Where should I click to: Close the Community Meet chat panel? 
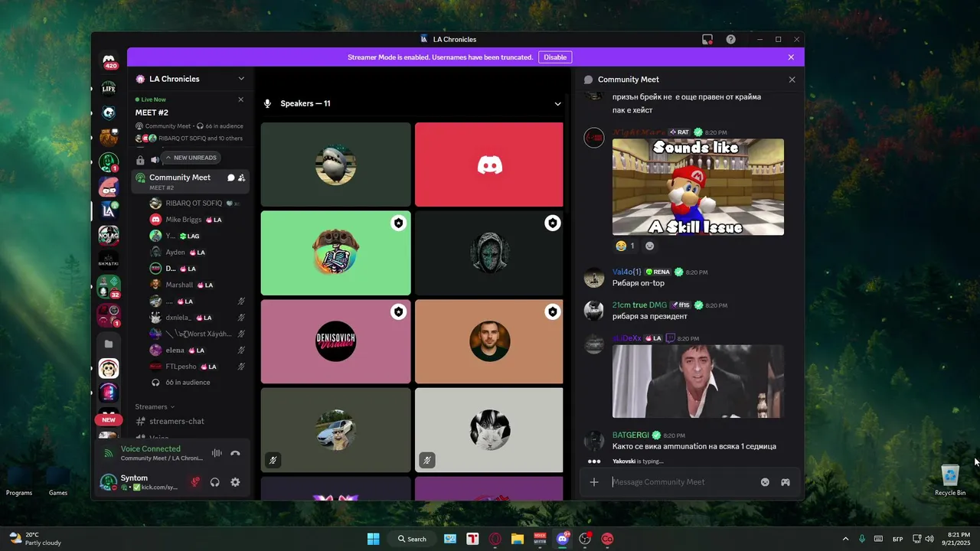point(792,80)
